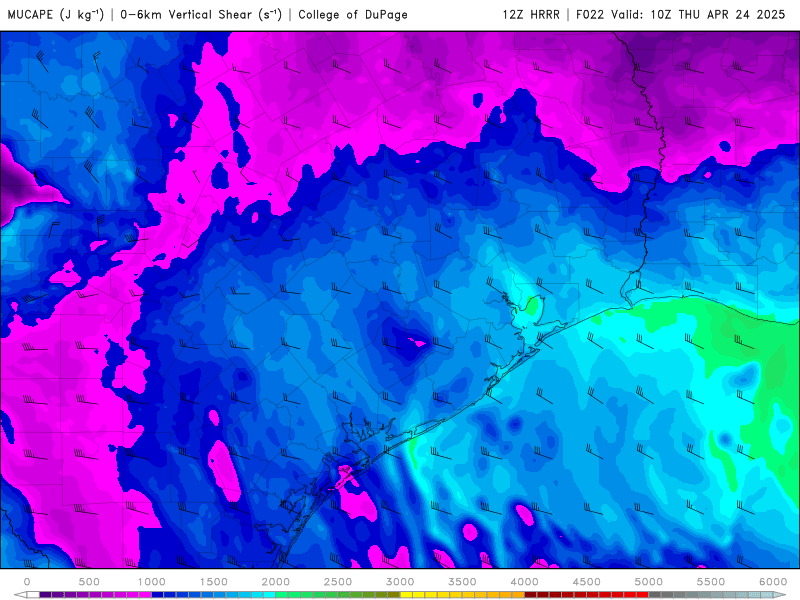Click the "1000" color bar label

click(152, 582)
